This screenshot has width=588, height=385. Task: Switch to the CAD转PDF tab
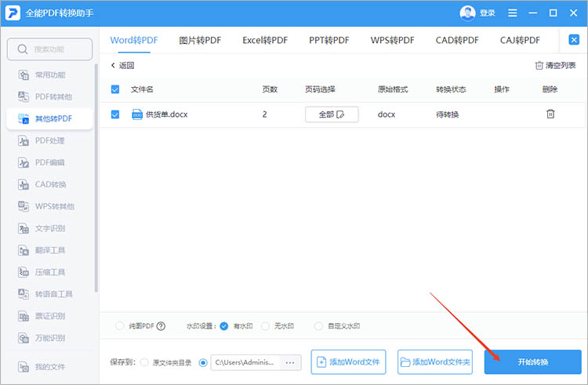(x=457, y=40)
